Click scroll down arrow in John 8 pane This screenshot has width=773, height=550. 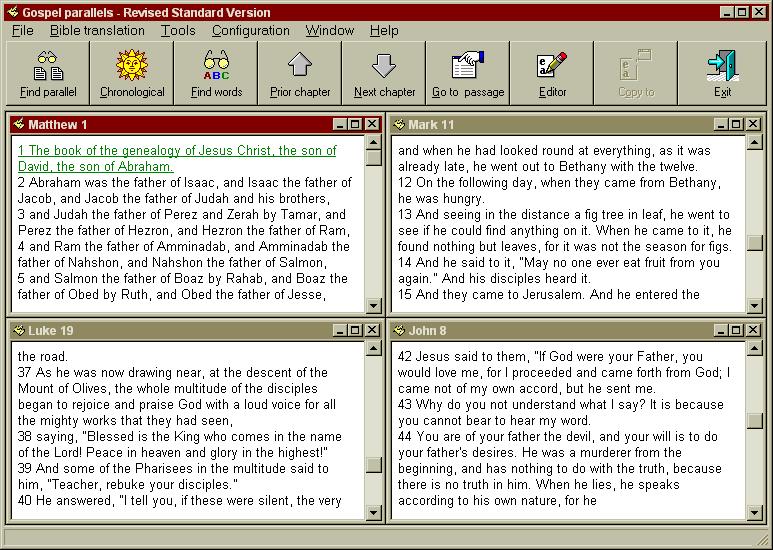[755, 513]
